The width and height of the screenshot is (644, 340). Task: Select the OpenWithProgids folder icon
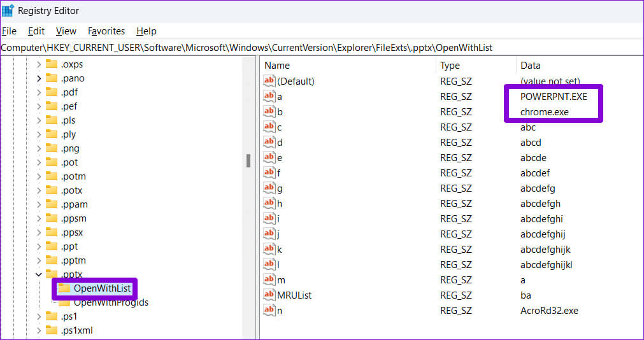point(64,303)
